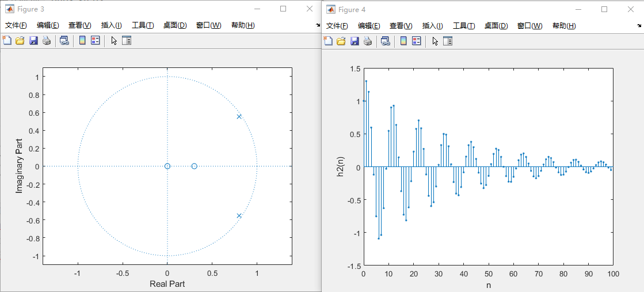The image size is (644, 292).
Task: Open 桌面(D) menu in Figure 3
Action: [175, 25]
